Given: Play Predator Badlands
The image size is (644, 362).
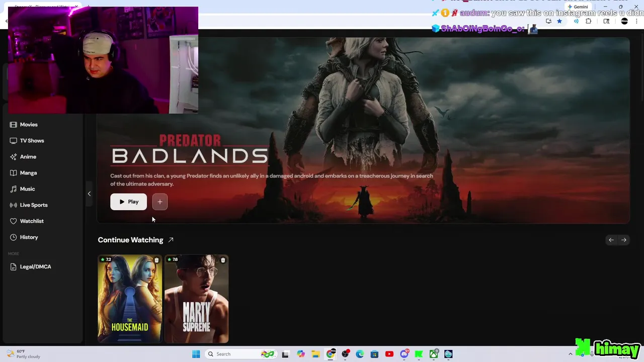Looking at the screenshot, I should click(x=129, y=202).
